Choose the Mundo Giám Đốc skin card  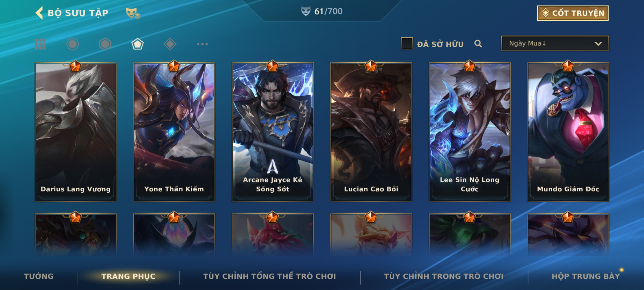[x=568, y=132]
